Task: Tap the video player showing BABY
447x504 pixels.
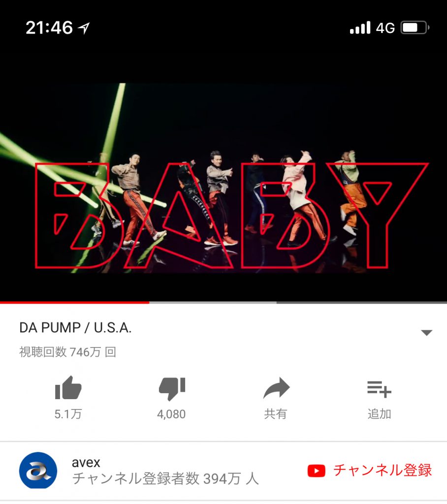Action: [223, 179]
